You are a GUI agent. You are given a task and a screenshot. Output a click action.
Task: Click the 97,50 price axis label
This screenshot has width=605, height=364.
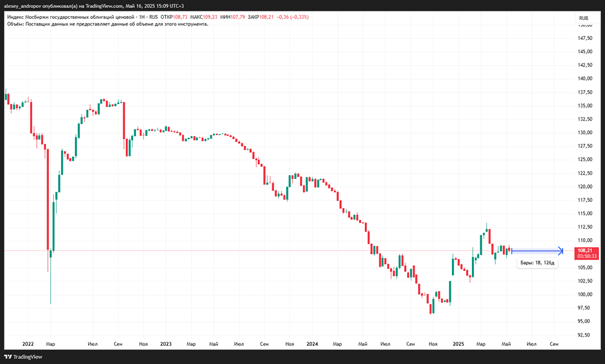point(585,308)
